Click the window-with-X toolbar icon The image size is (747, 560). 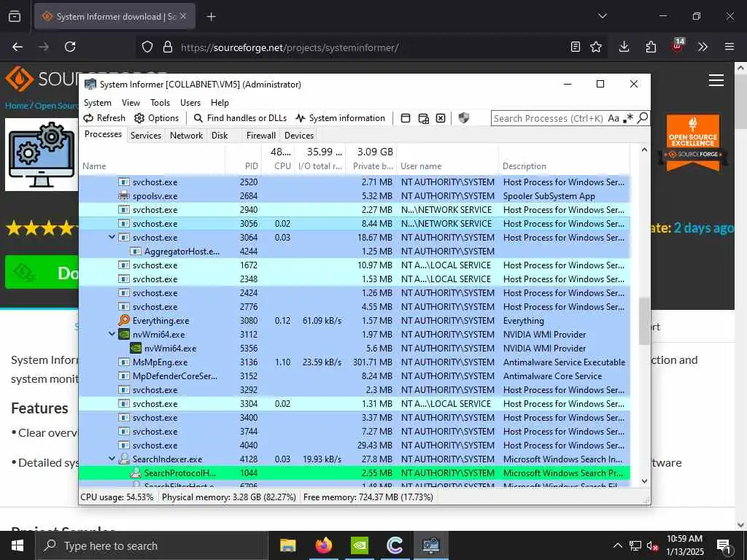click(x=441, y=118)
